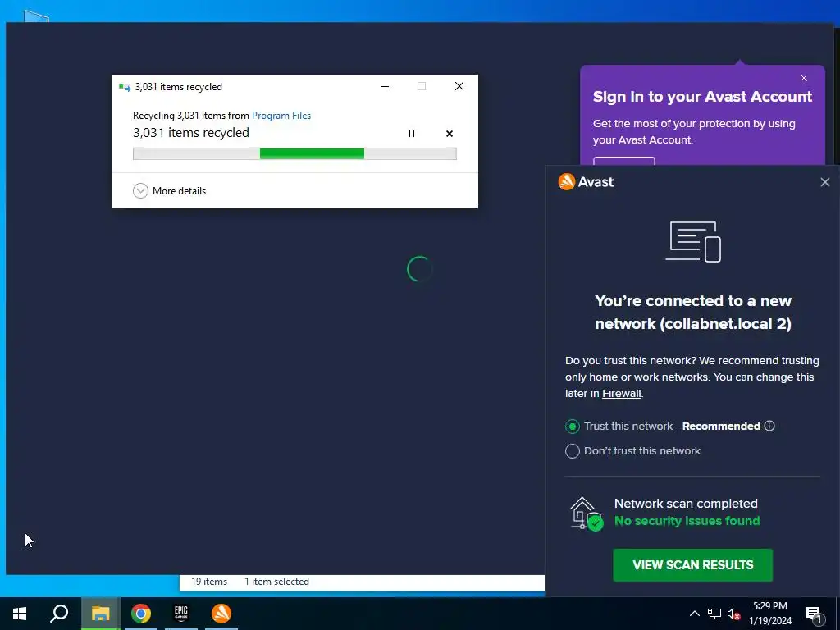The height and width of the screenshot is (630, 840).
Task: Open Avast Antivirus from taskbar
Action: [x=221, y=614]
